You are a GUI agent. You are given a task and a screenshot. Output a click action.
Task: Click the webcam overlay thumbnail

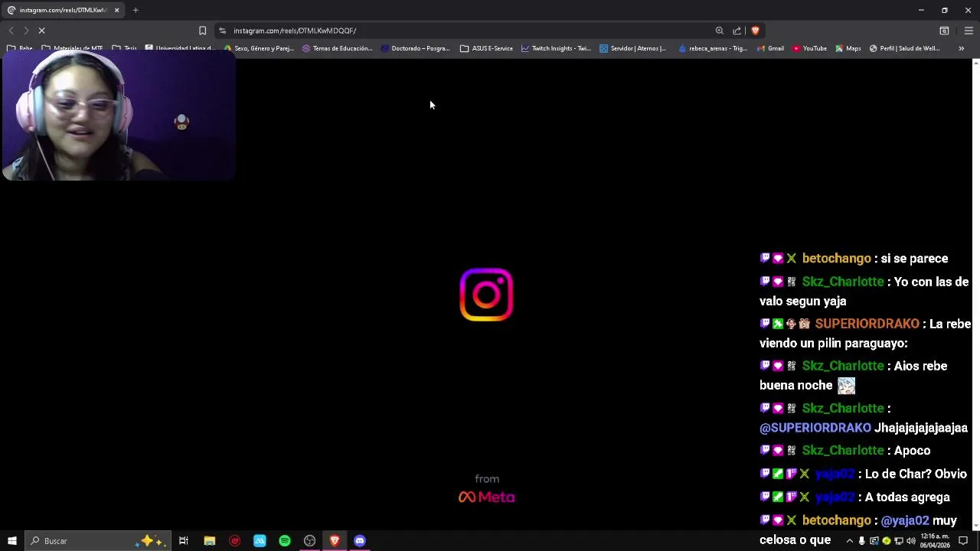point(119,116)
